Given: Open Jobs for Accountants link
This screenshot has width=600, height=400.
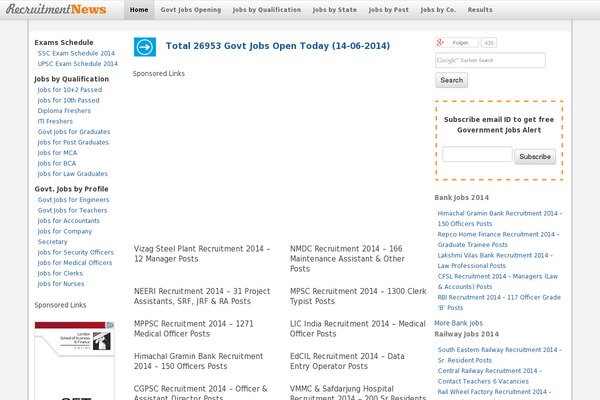Looking at the screenshot, I should (68, 221).
